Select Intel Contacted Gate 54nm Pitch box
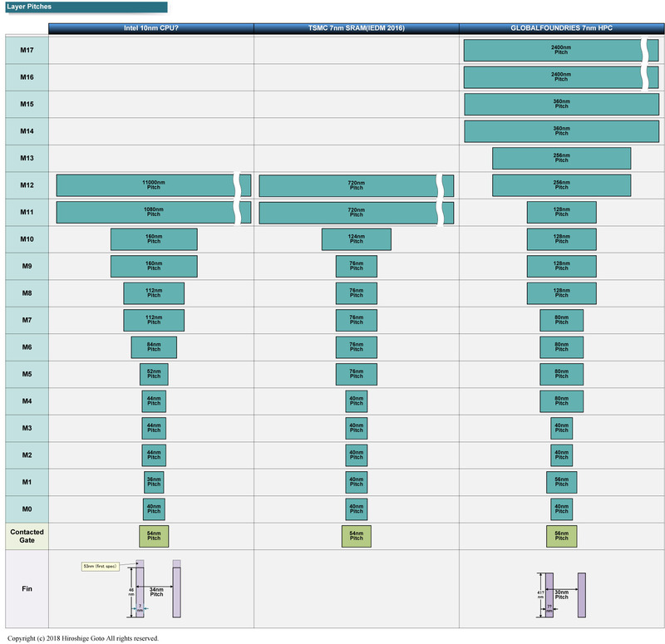The image size is (665, 644). tap(154, 536)
